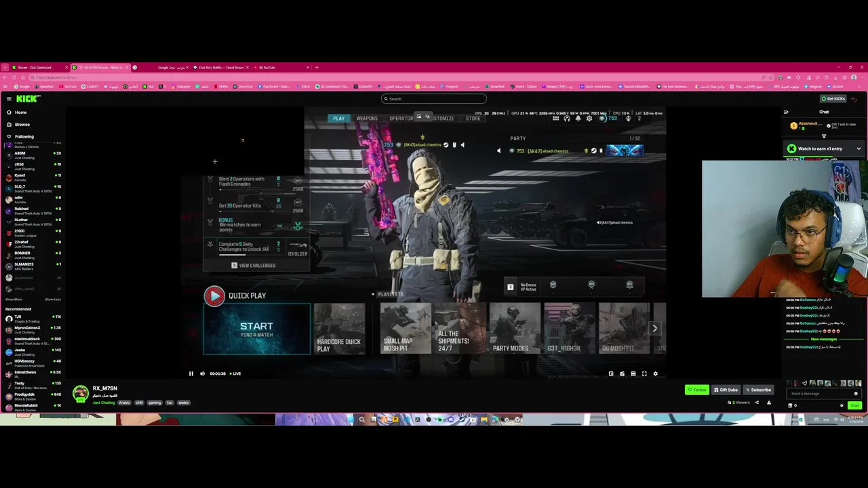Open a new browser tab
This screenshot has width=868, height=488.
pos(317,67)
